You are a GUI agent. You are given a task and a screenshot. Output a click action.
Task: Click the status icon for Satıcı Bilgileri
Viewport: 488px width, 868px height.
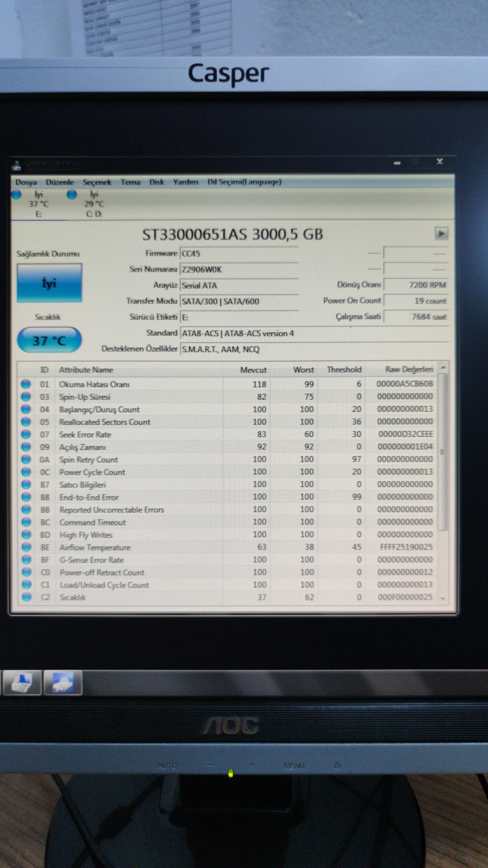click(26, 485)
